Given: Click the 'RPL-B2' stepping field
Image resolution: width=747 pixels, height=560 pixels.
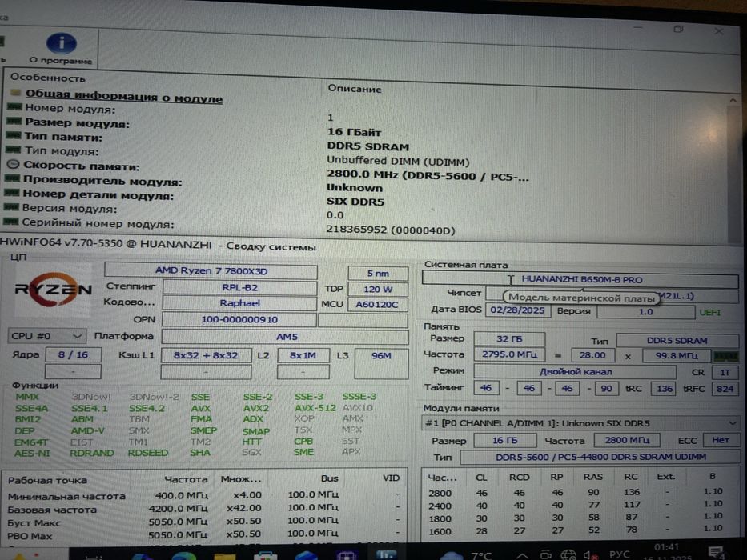Looking at the screenshot, I should coord(239,288).
